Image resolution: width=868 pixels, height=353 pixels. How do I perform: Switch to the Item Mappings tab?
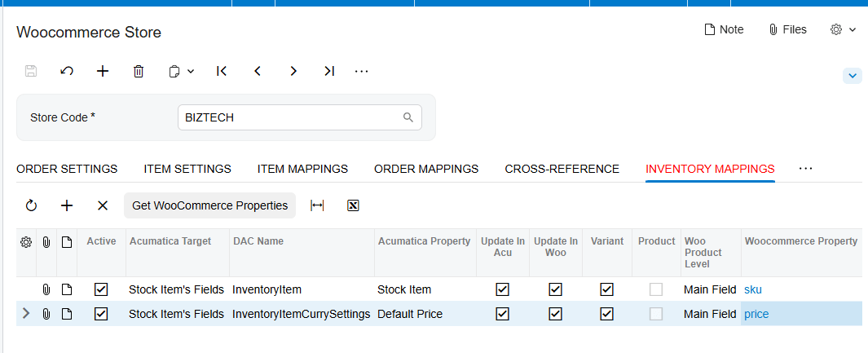tap(302, 169)
